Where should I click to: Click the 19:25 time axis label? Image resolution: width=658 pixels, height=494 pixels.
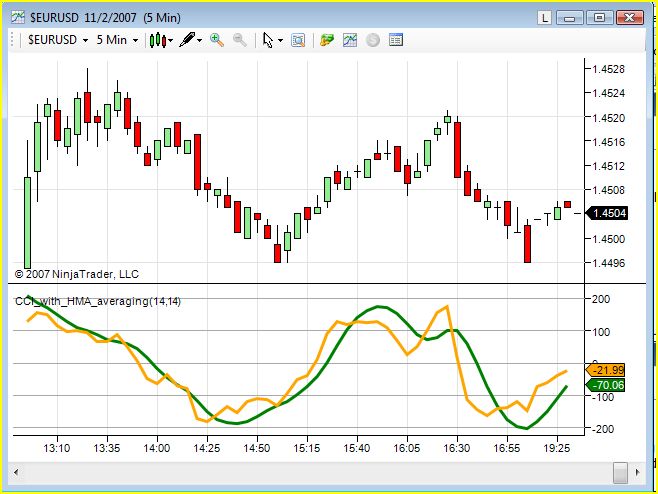click(557, 448)
